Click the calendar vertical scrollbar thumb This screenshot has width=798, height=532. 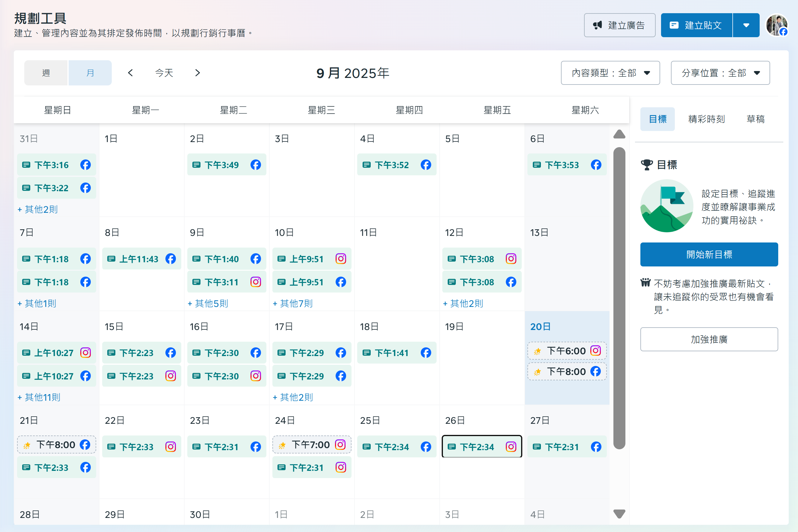(x=619, y=298)
